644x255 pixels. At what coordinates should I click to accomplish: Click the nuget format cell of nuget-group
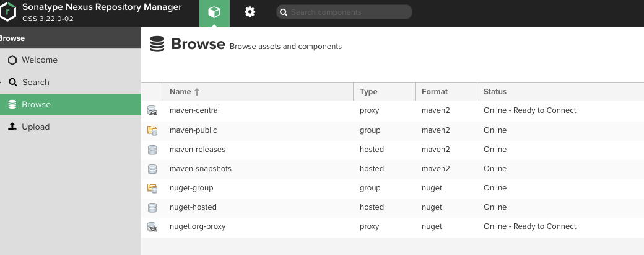(432, 187)
